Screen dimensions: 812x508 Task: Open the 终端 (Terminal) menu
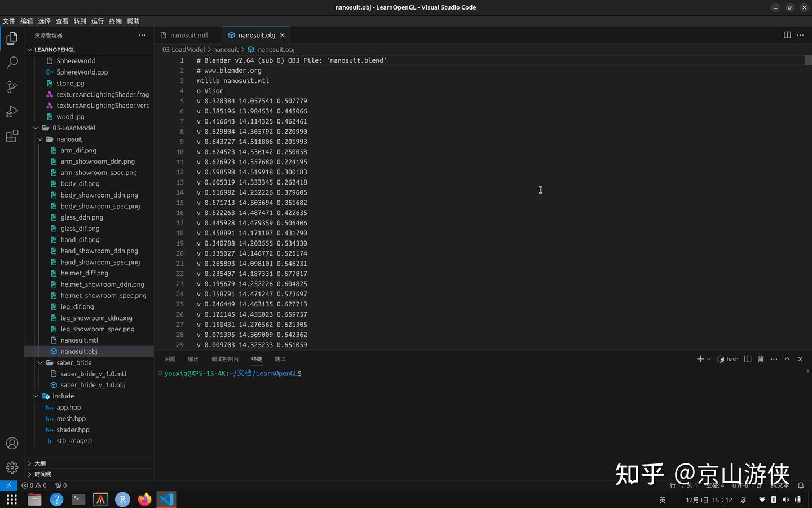click(114, 21)
